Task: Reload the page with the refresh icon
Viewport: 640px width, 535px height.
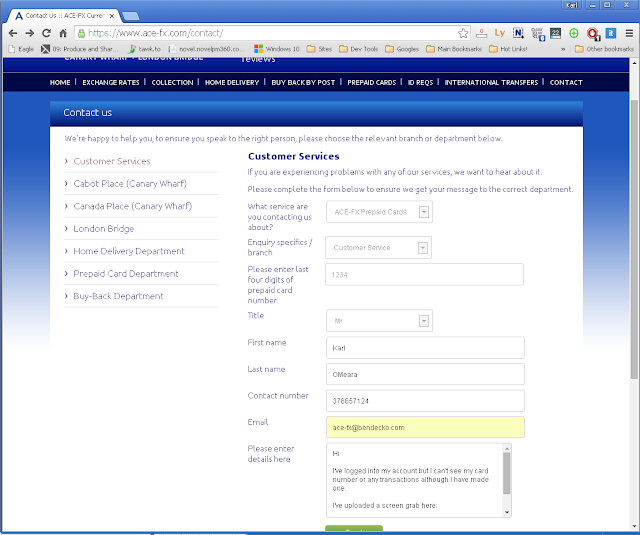Action: pyautogui.click(x=46, y=33)
